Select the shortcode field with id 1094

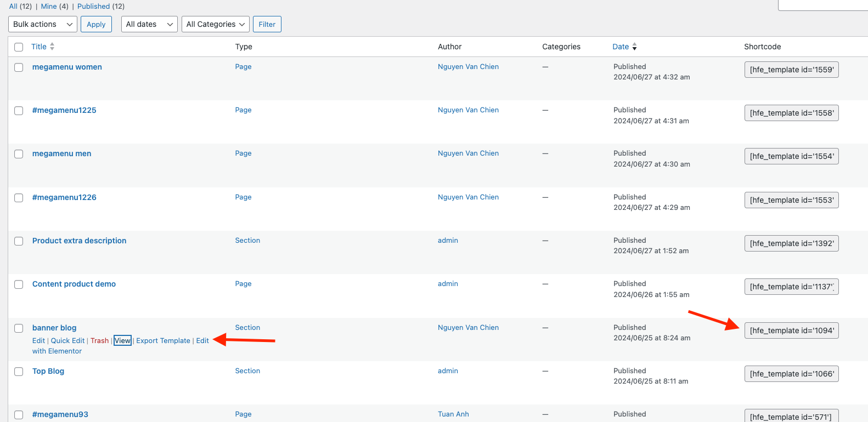[x=791, y=330]
